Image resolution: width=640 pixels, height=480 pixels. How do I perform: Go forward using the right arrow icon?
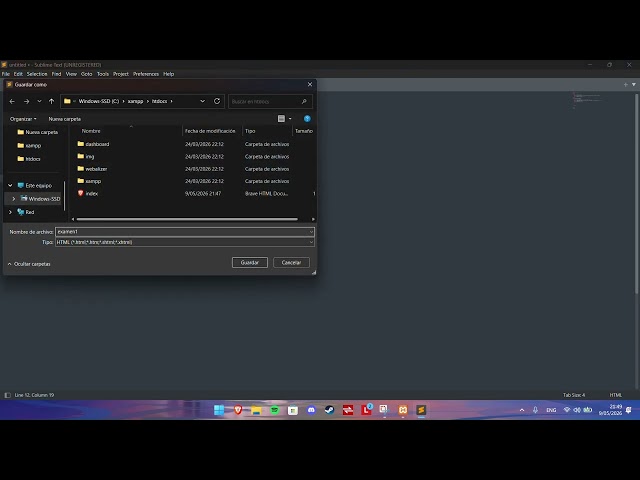pyautogui.click(x=27, y=101)
